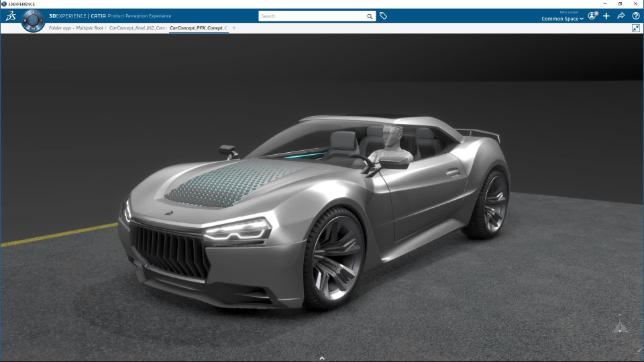644x362 pixels.
Task: Open the compass control
Action: tap(33, 21)
